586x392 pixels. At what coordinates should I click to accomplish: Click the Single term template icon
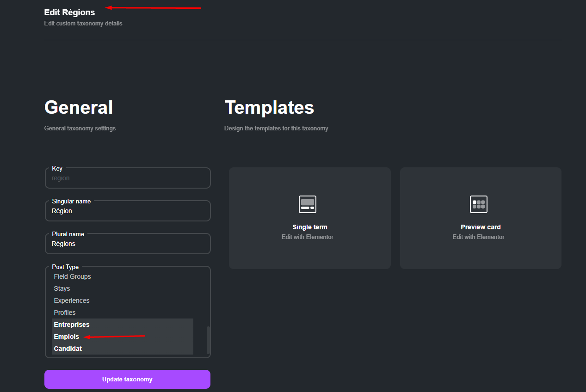(x=307, y=204)
